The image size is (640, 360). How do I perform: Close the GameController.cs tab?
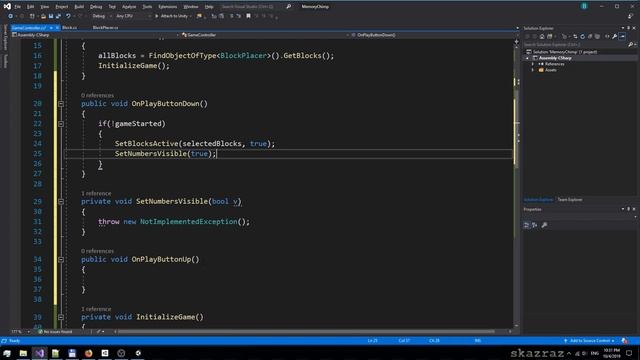[x=57, y=28]
